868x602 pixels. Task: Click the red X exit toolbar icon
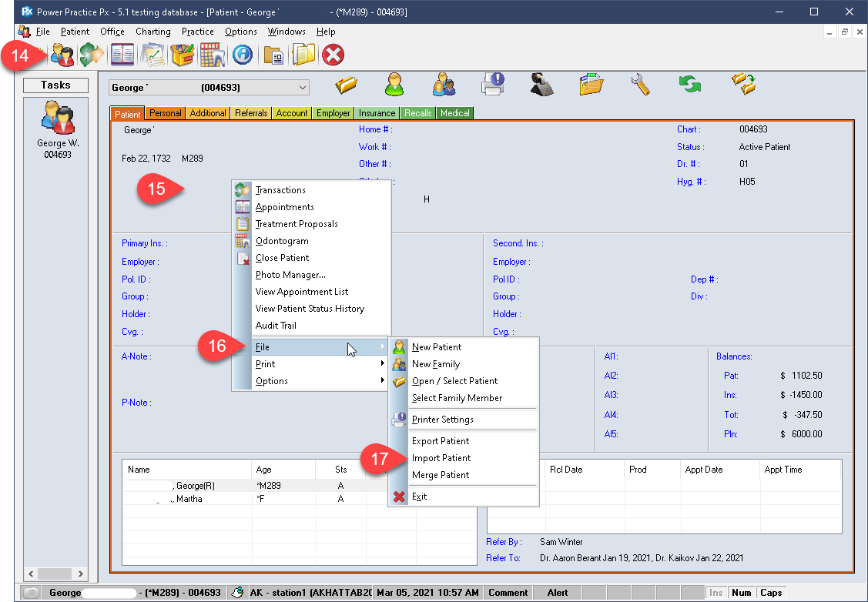pyautogui.click(x=333, y=55)
